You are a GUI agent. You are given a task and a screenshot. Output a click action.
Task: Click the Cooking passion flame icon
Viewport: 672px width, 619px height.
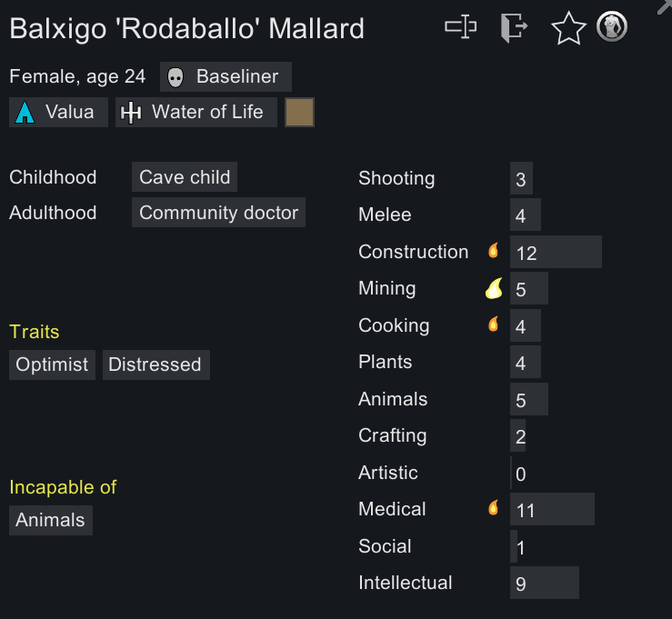[x=494, y=324]
